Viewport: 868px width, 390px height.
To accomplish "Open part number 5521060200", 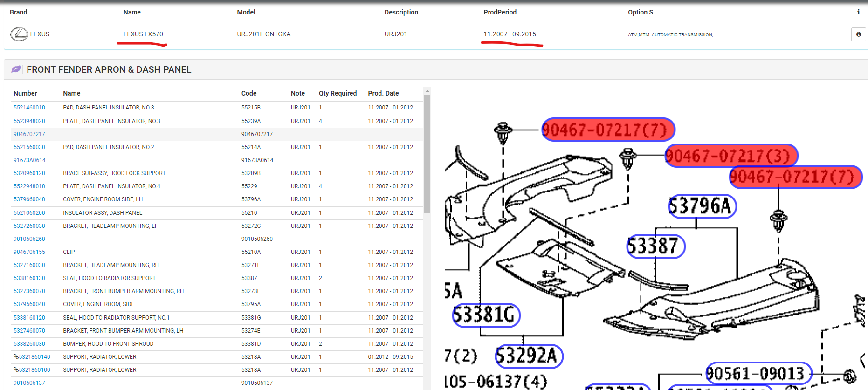I will point(29,213).
